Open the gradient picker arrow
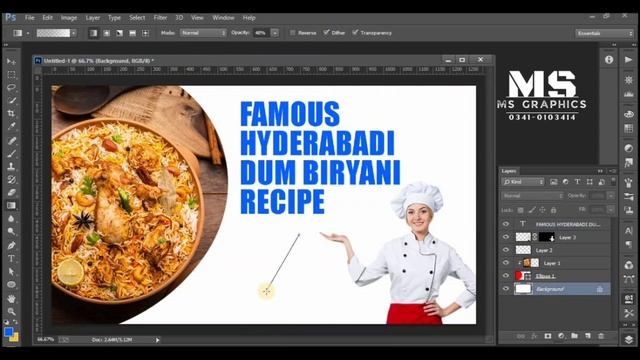Image resolution: width=640 pixels, height=360 pixels. click(73, 33)
